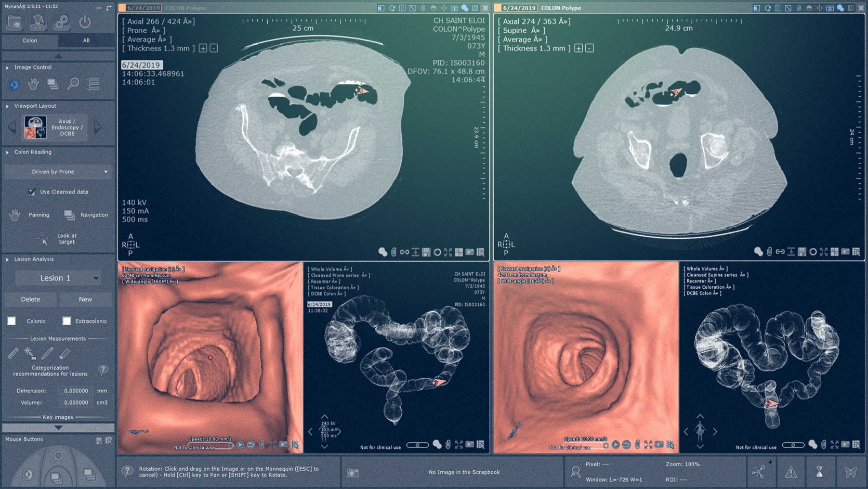The image size is (868, 489).
Task: Click save icon in Prone axial viewport toolbar
Action: [x=426, y=252]
